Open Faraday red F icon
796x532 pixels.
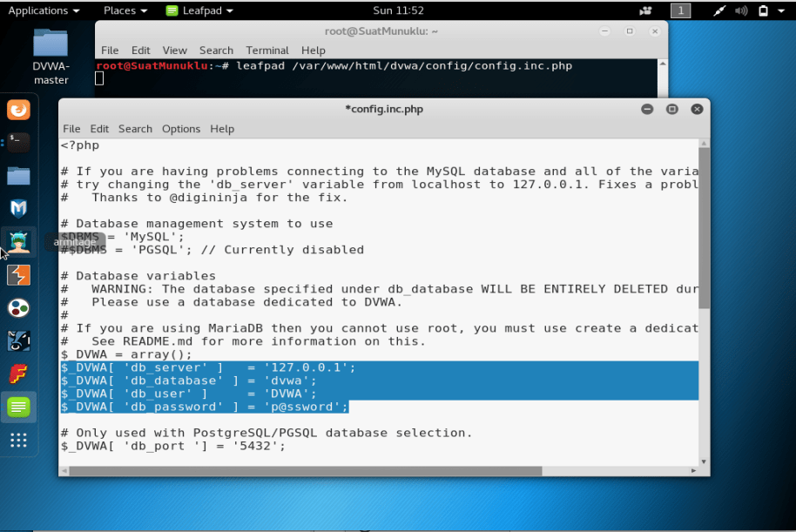point(19,374)
